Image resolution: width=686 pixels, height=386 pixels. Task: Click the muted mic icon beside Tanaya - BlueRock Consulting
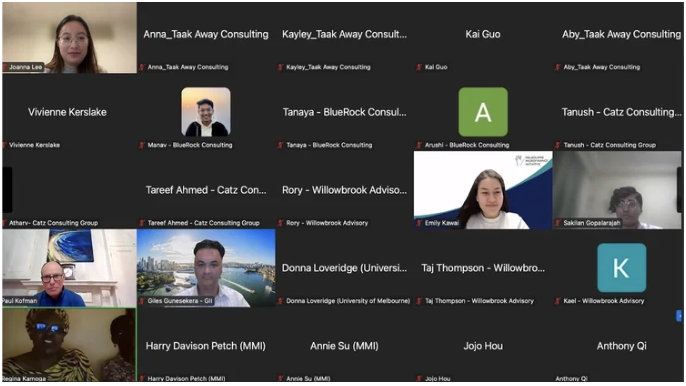tap(280, 145)
